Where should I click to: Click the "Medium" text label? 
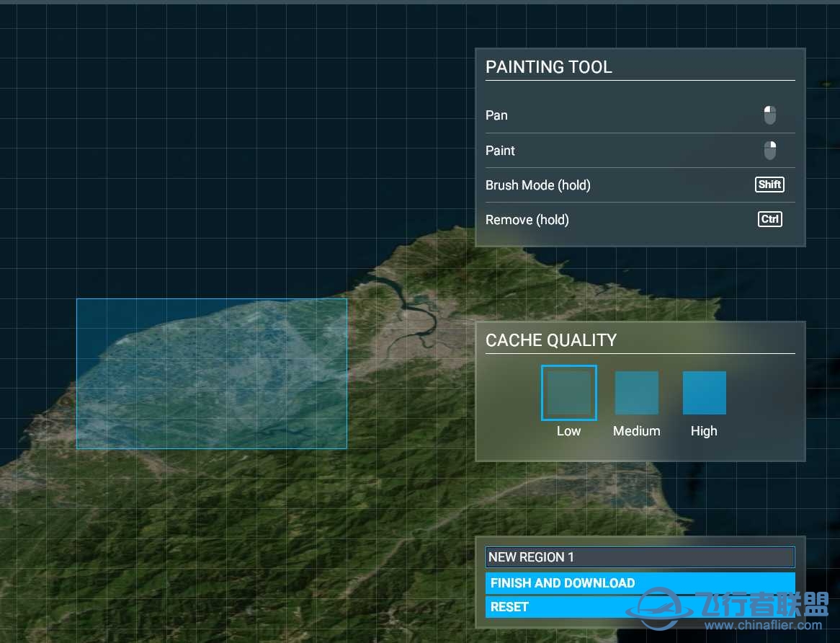point(636,431)
